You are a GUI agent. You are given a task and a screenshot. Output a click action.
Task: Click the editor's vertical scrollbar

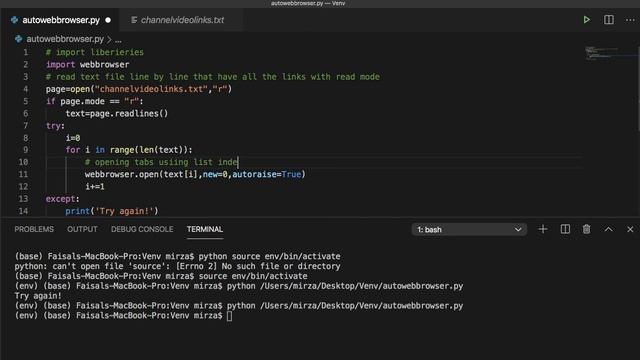click(x=638, y=90)
